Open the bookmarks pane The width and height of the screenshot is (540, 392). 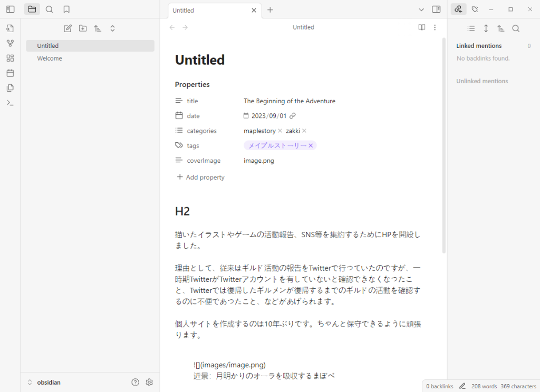pos(66,9)
